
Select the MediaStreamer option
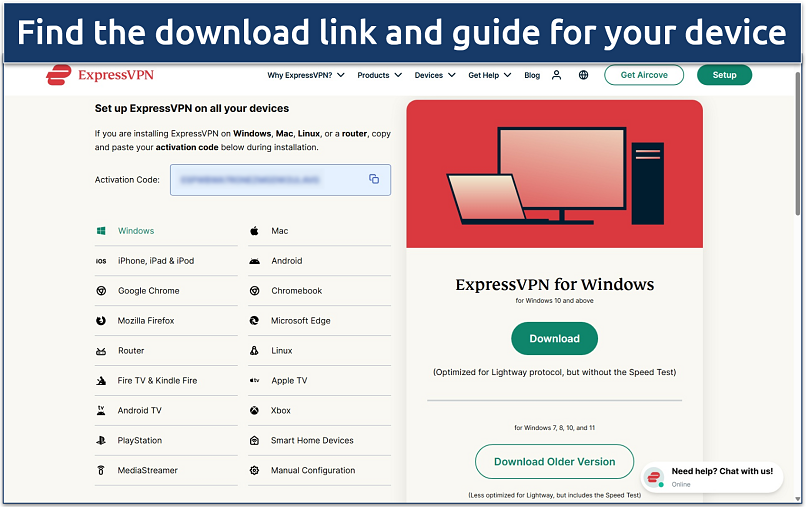pos(166,470)
